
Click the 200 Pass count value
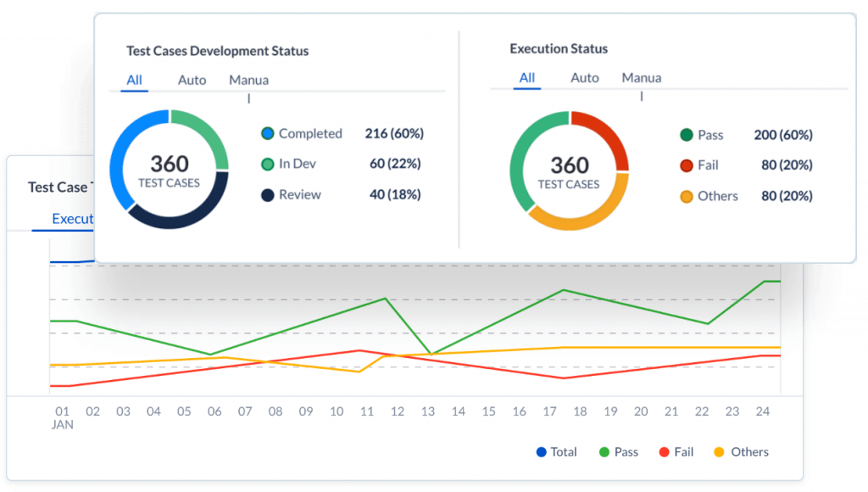(785, 135)
